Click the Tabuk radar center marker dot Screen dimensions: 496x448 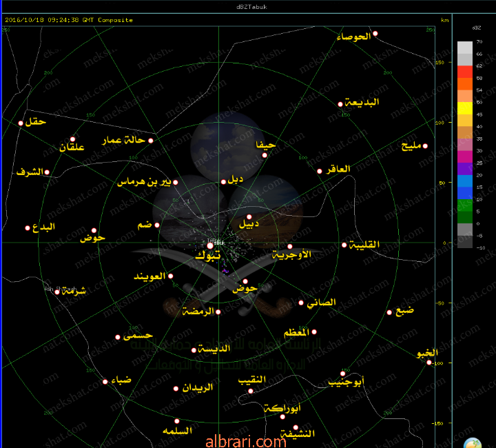coord(210,246)
